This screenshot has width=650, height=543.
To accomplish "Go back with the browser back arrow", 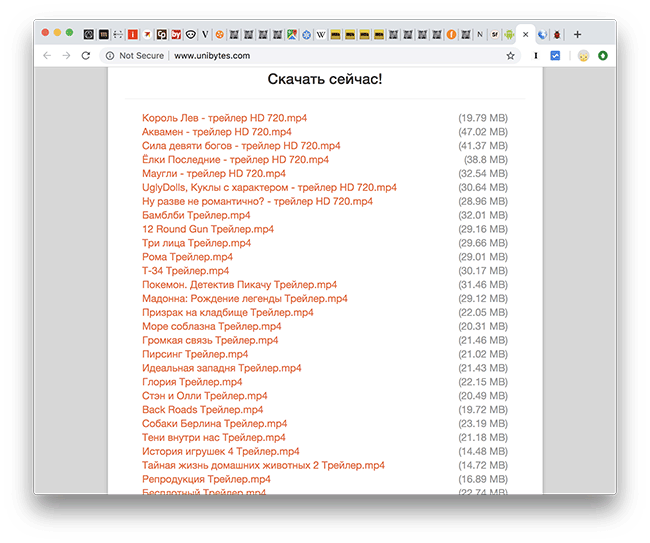I will pos(47,56).
